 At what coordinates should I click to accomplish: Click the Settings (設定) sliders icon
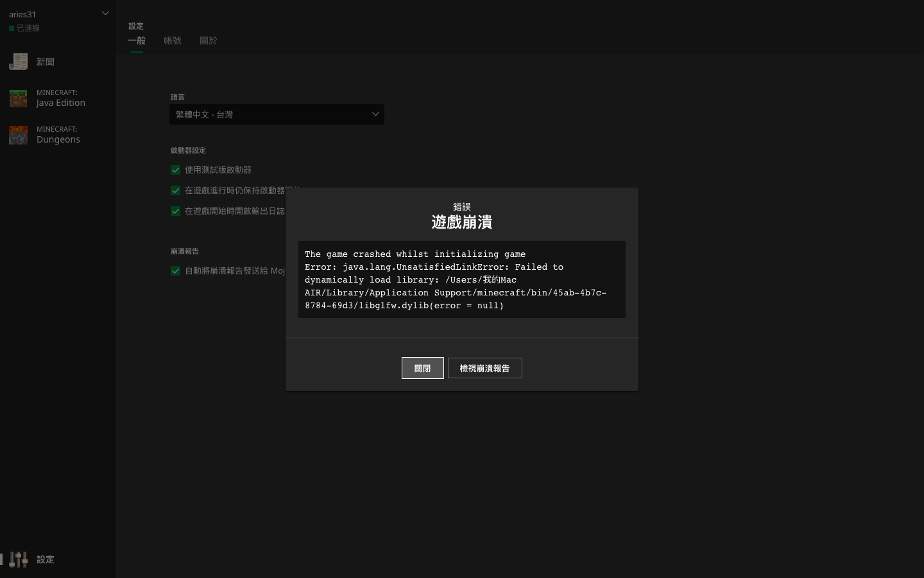click(18, 559)
